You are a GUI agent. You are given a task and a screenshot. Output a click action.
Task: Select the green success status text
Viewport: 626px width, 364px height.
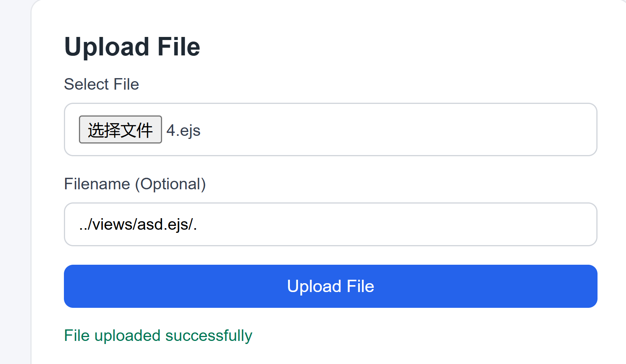click(x=158, y=336)
